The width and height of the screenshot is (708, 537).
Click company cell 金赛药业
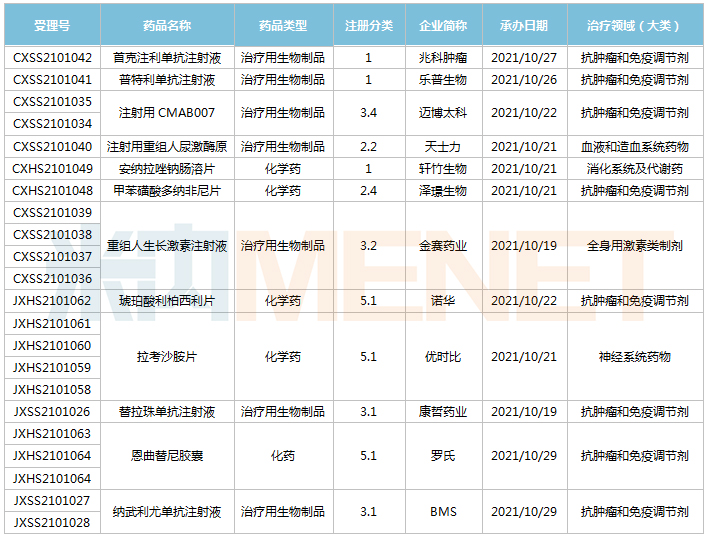[x=444, y=246]
